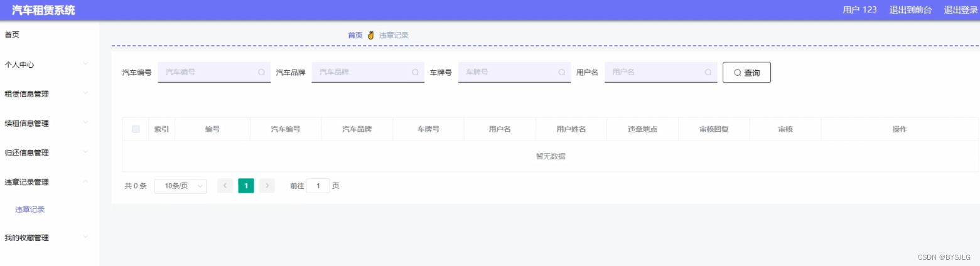Go to previous page arrow
Image resolution: width=980 pixels, height=266 pixels.
(x=225, y=186)
